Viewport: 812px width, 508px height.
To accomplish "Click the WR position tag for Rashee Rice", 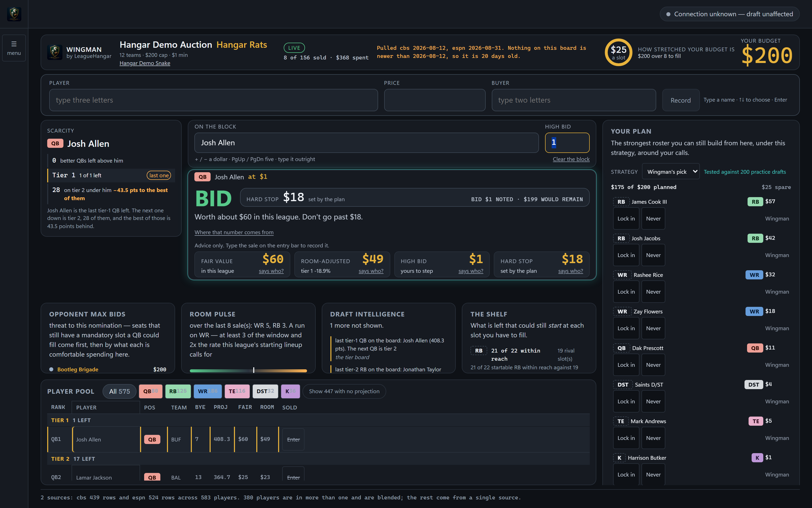I will (x=754, y=275).
